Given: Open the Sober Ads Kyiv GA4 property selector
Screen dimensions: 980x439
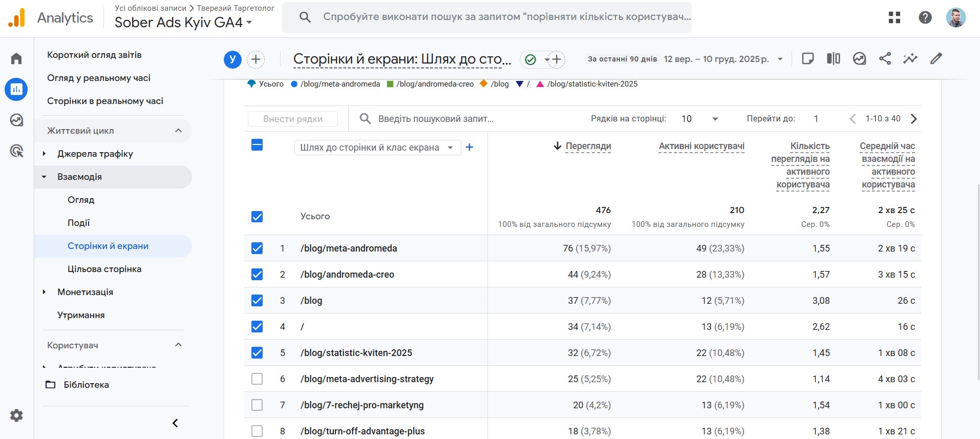Looking at the screenshot, I should pyautogui.click(x=183, y=23).
